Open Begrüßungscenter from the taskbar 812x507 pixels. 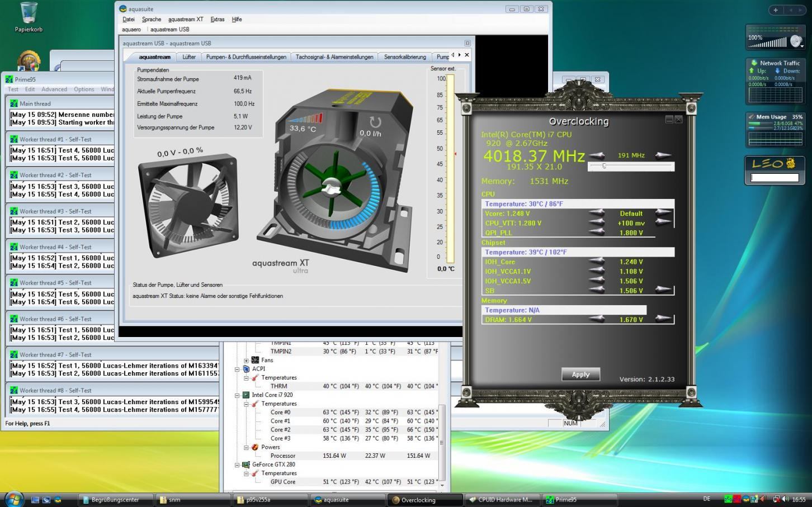click(115, 500)
